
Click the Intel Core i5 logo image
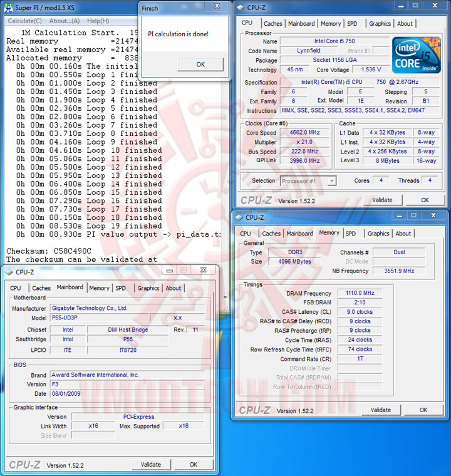(417, 55)
